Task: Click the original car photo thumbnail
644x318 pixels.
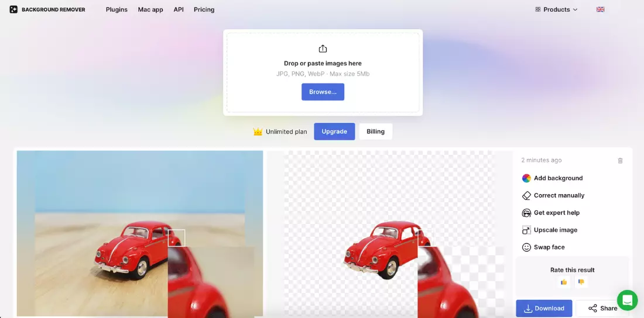Action: [140, 234]
